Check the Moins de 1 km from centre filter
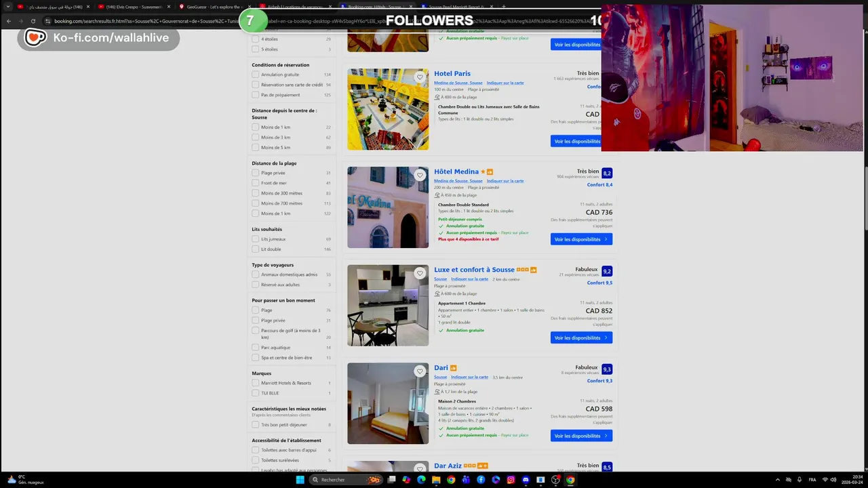Viewport: 868px width, 488px height. click(x=256, y=127)
